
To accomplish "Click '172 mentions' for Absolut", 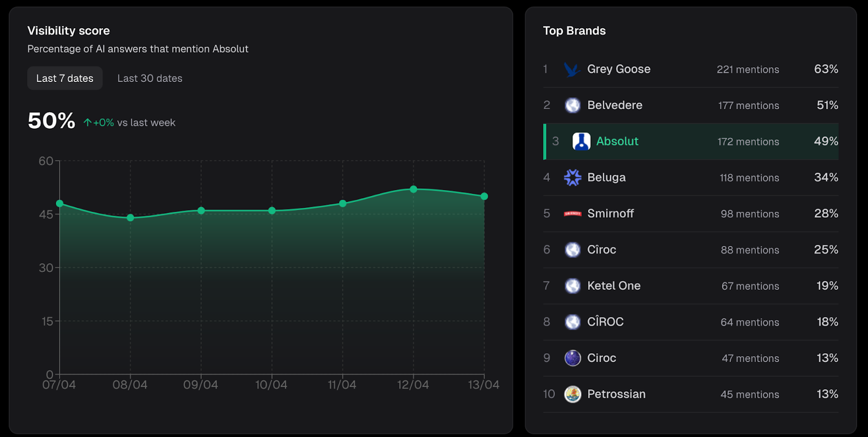I will (748, 142).
